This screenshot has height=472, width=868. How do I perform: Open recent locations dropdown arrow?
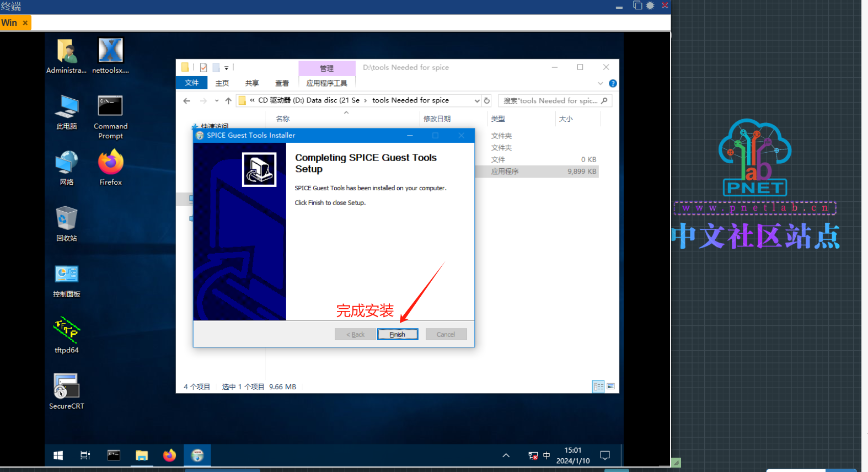(217, 100)
